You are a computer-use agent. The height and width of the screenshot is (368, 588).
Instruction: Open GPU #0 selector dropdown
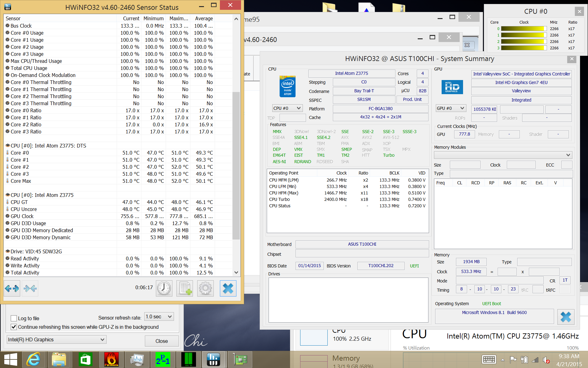click(x=451, y=108)
